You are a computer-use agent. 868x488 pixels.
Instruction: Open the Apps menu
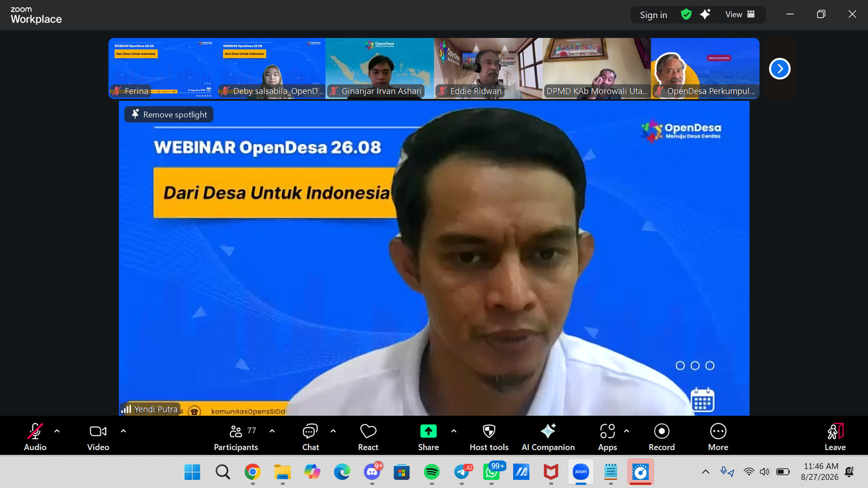click(608, 436)
